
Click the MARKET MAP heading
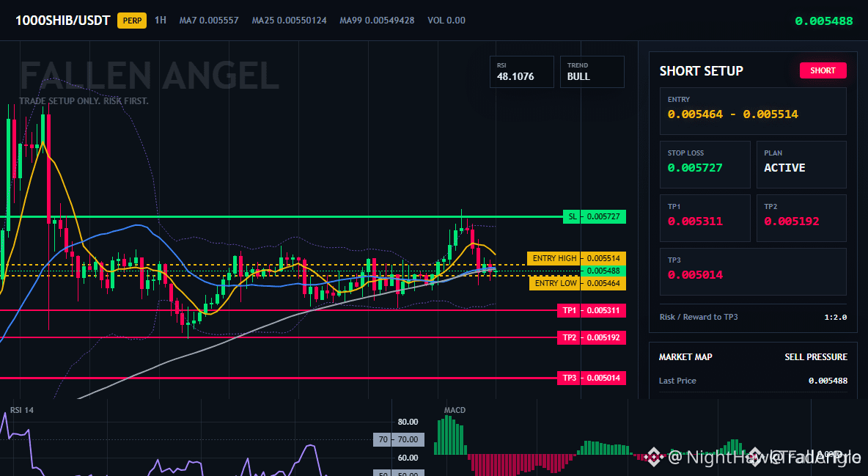click(685, 357)
